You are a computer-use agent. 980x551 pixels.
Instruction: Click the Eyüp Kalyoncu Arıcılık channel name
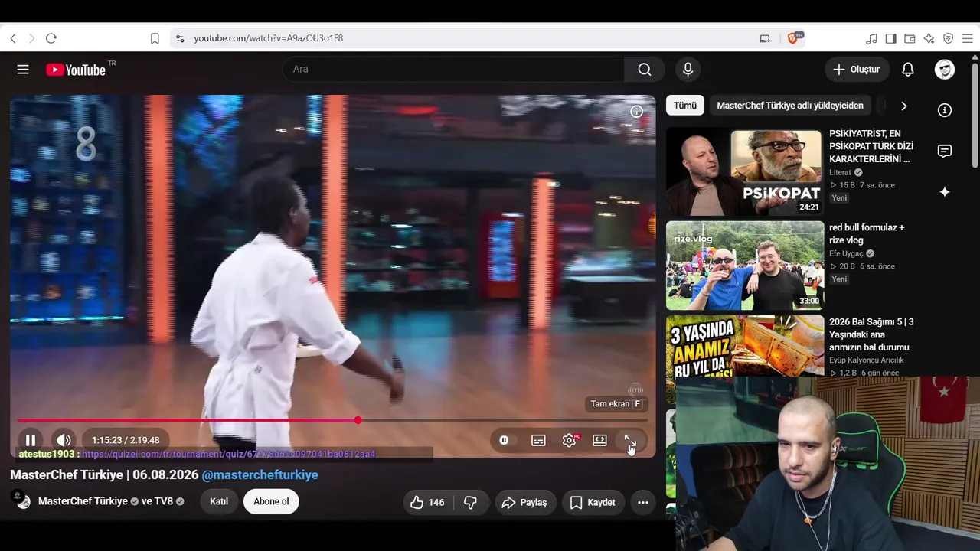[867, 360]
